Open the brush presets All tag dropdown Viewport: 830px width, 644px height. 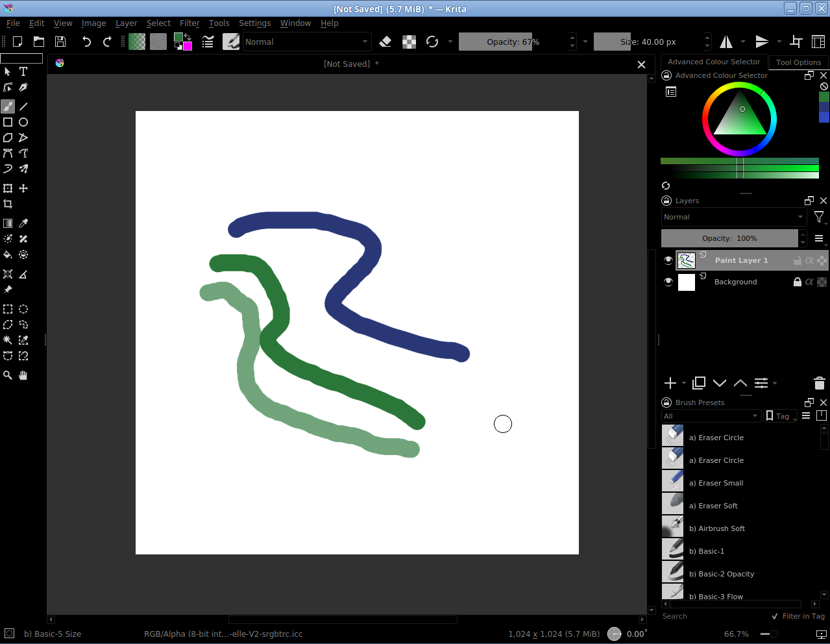click(x=711, y=416)
